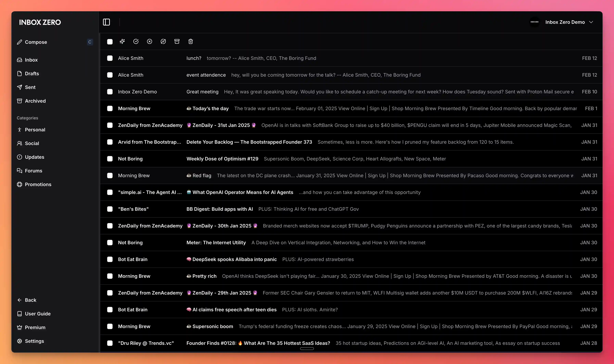Click the Back button in the sidebar
Viewport: 614px width, 364px height.
(x=30, y=300)
